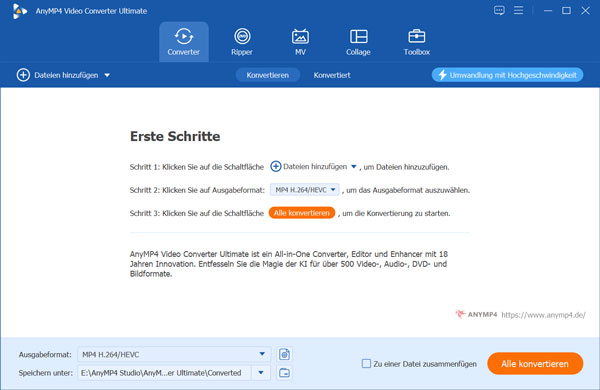The height and width of the screenshot is (390, 600).
Task: Click the plus icon for Dateien hinzufügen
Action: tap(23, 75)
